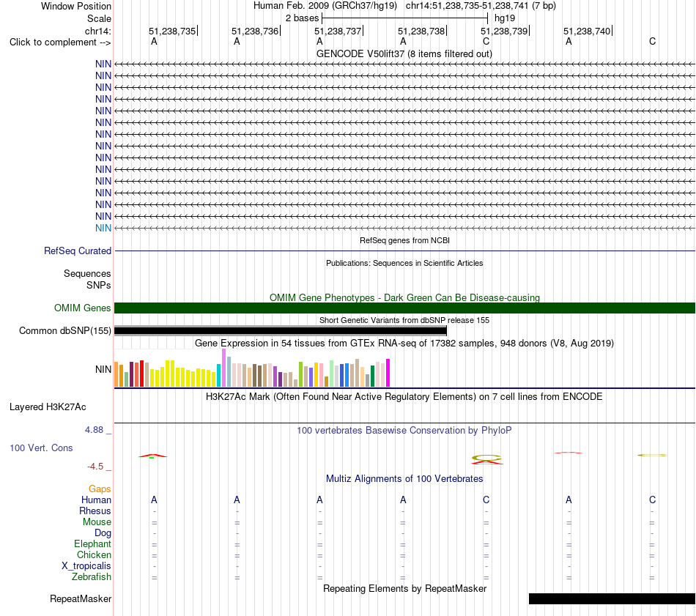Open 100 vertebrates Basewise Conservation by PhyloP title
This screenshot has width=696, height=616.
pos(404,431)
